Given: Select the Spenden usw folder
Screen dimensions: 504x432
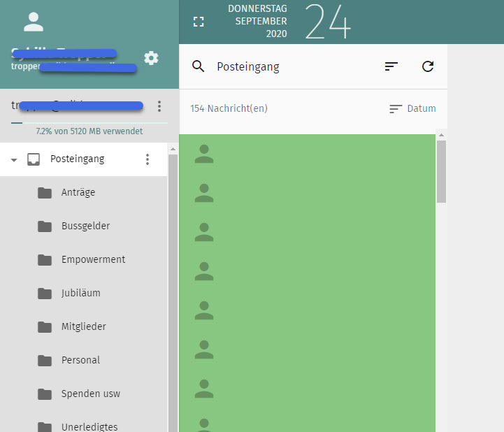Looking at the screenshot, I should tap(90, 394).
